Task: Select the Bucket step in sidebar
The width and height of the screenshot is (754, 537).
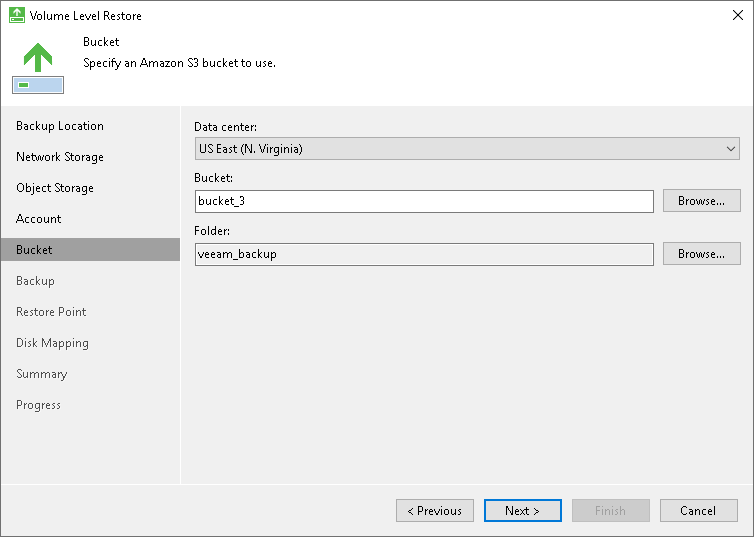Action: [x=90, y=250]
